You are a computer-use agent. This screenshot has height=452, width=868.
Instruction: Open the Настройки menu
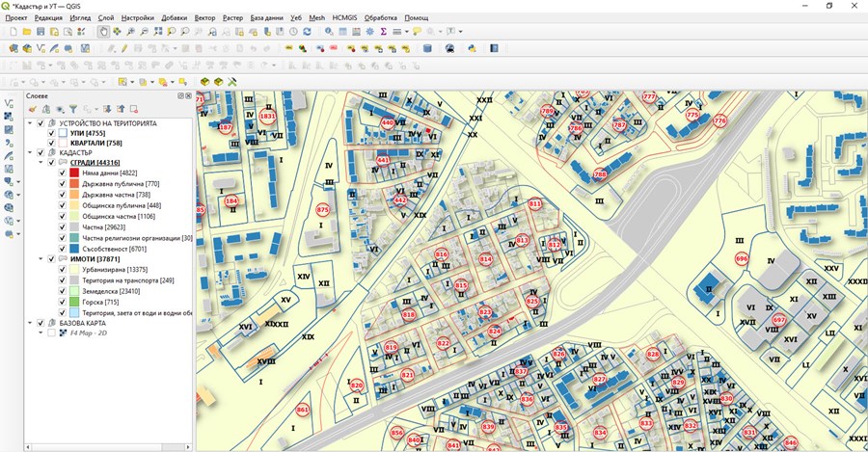[x=137, y=18]
